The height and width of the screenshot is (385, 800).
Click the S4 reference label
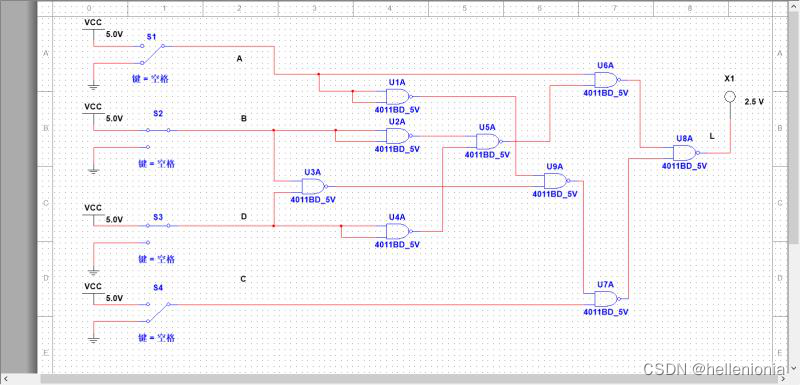pyautogui.click(x=158, y=288)
